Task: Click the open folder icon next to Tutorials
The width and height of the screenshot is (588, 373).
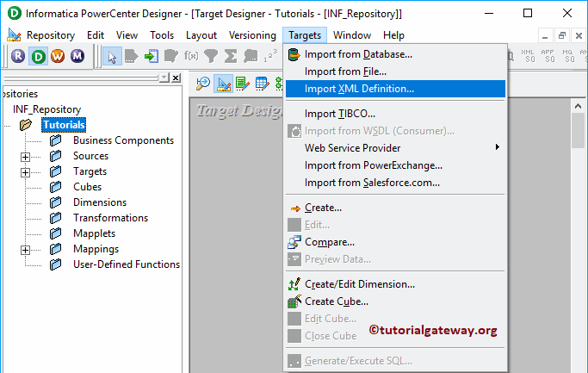Action: pyautogui.click(x=26, y=125)
